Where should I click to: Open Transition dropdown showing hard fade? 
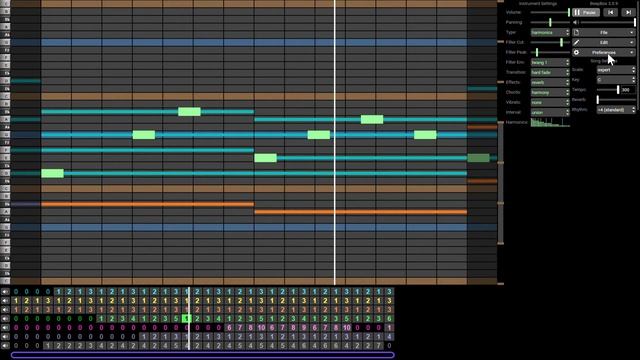tap(550, 72)
